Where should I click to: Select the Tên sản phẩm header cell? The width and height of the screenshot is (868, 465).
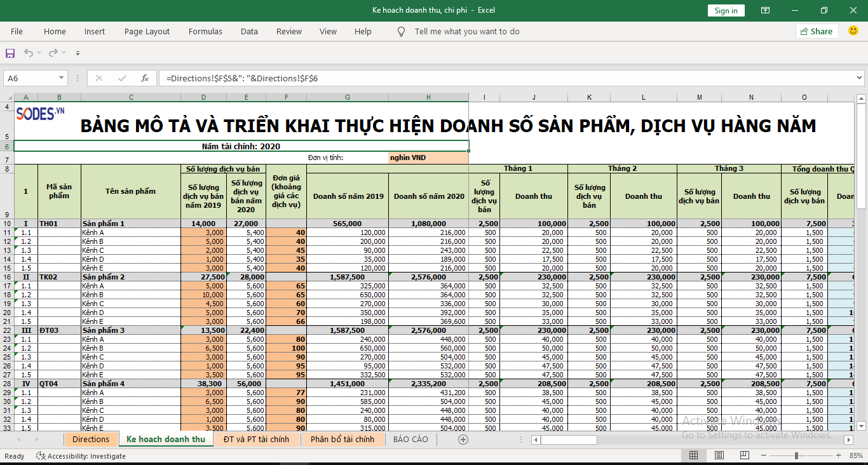[x=130, y=191]
